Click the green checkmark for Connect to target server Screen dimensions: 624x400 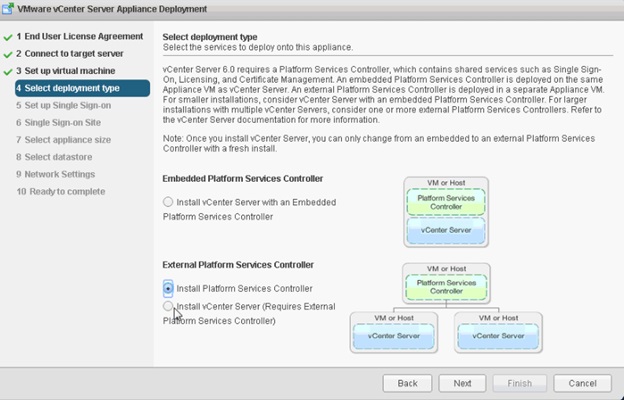[8, 55]
